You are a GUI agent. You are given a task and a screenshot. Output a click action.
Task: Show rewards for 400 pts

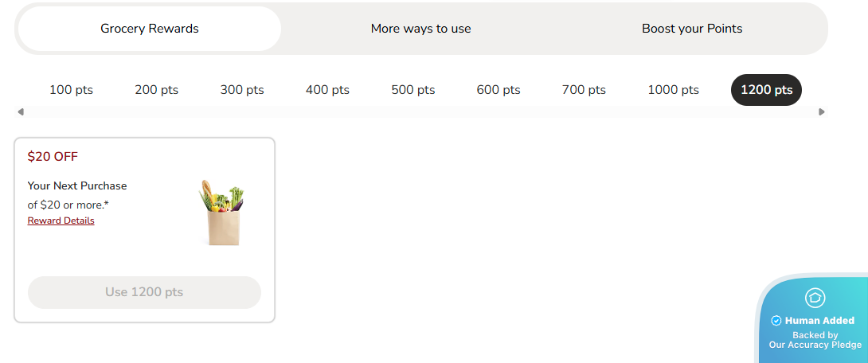[x=327, y=90]
